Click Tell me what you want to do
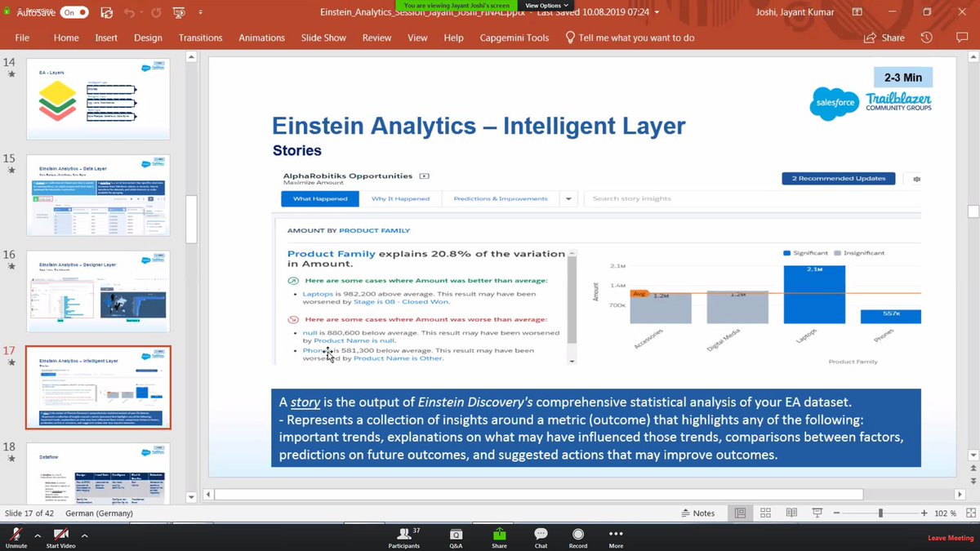This screenshot has height=551, width=980. coord(630,38)
